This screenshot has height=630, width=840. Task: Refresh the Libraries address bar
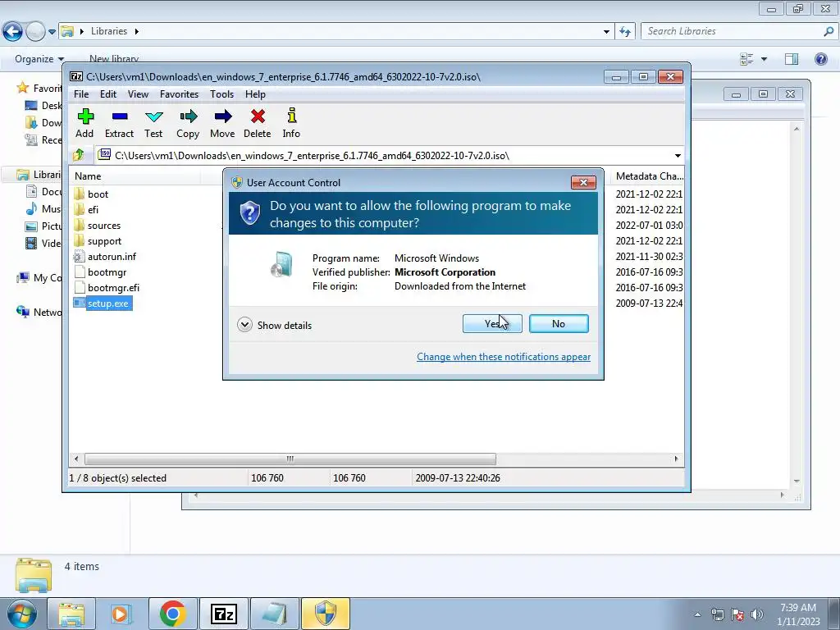click(624, 31)
